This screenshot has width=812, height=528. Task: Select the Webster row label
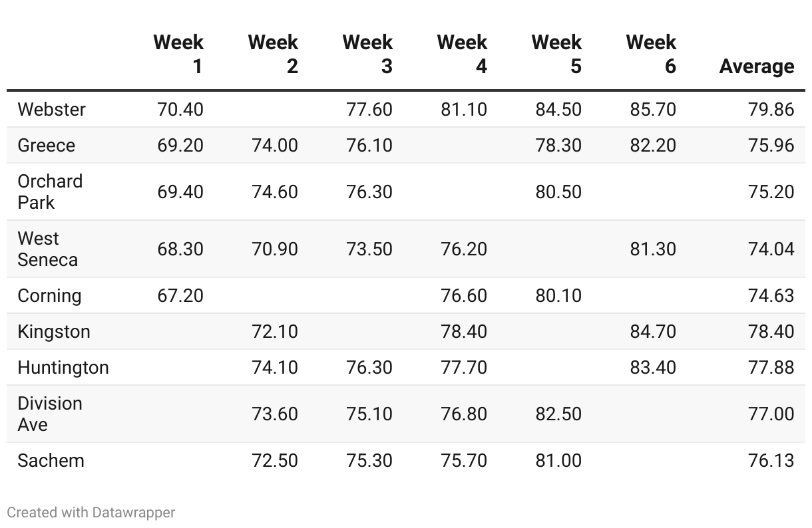coord(51,109)
